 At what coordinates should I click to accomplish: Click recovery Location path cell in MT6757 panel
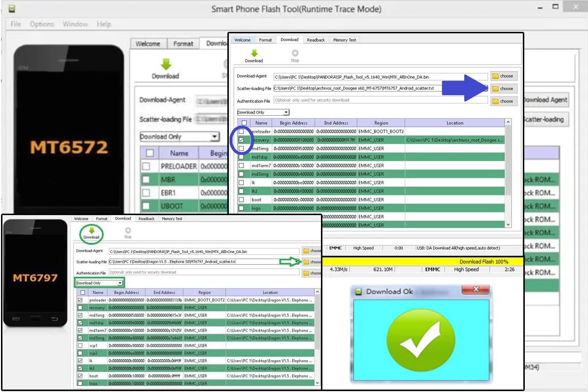point(455,140)
